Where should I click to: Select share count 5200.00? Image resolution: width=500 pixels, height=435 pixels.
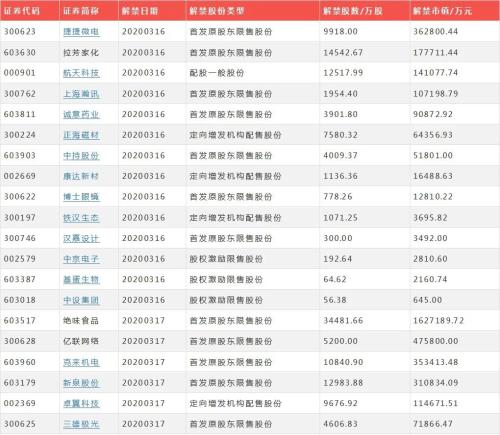(340, 341)
